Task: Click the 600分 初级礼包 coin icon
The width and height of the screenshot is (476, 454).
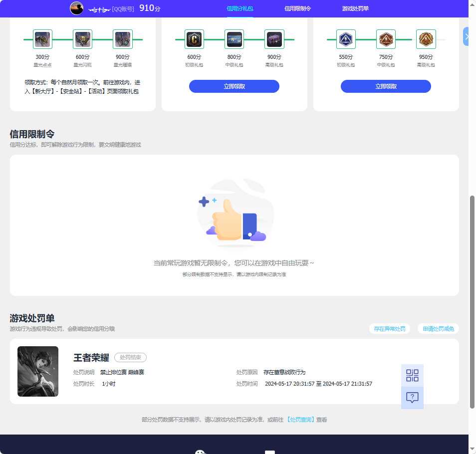Action: click(x=194, y=39)
